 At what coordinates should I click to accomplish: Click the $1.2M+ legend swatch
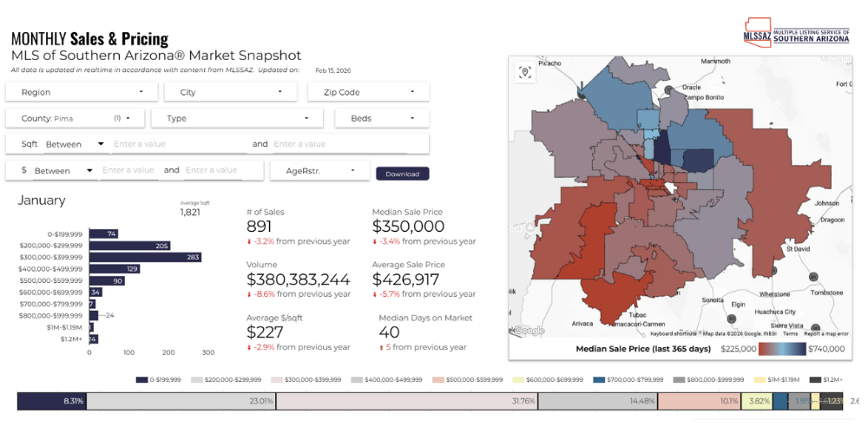815,380
